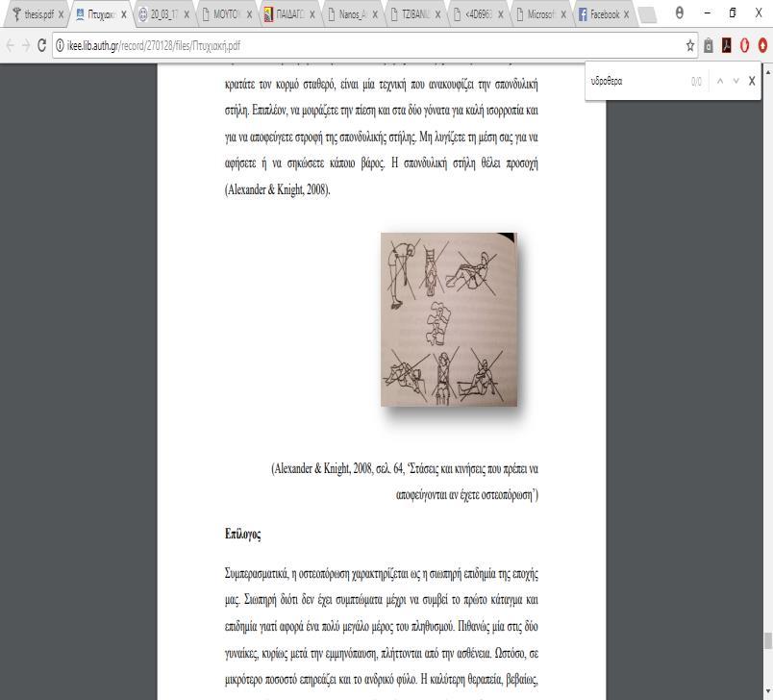Viewport: 773px width, 700px height.
Task: Close the 20_03_17 tab
Action: 187,14
